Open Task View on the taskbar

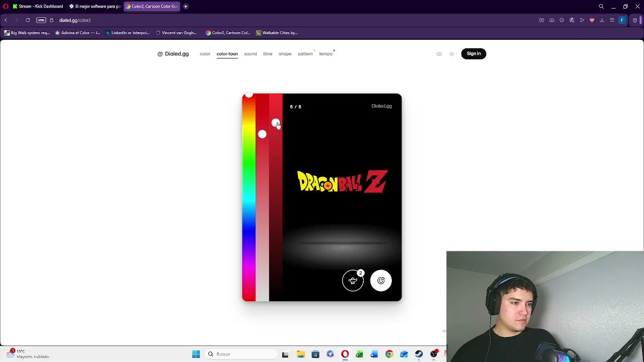285,354
